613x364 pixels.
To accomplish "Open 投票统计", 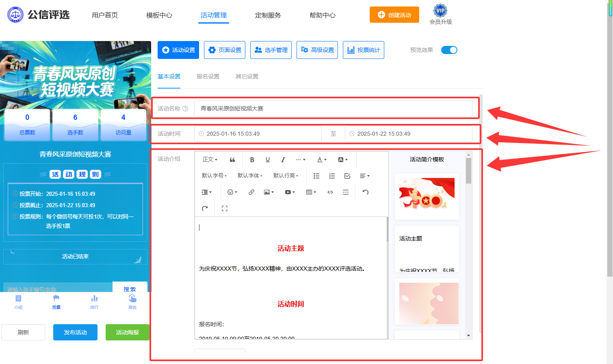I will coord(364,50).
